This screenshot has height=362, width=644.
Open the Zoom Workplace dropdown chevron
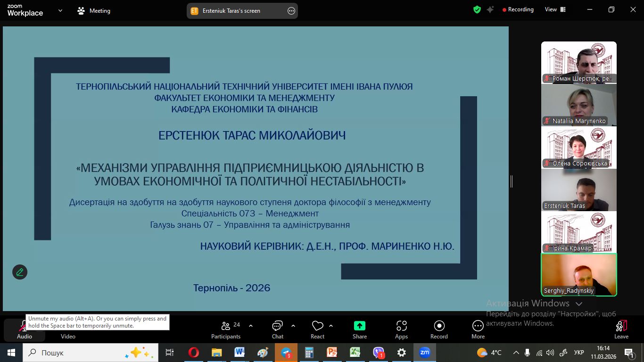pos(60,10)
